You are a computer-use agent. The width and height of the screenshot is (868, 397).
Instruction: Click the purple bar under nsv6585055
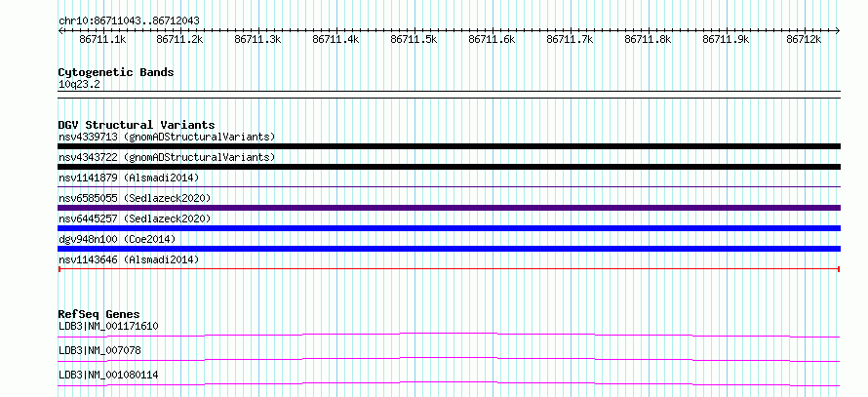[x=449, y=208]
